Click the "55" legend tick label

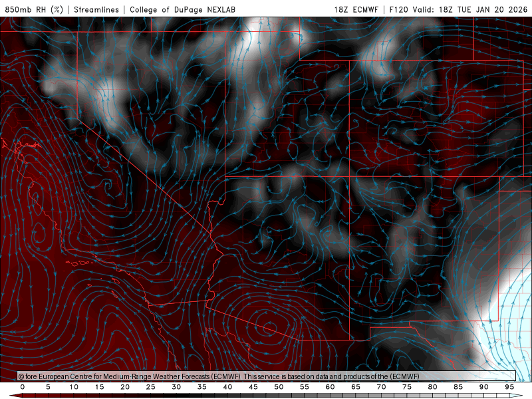coord(305,387)
